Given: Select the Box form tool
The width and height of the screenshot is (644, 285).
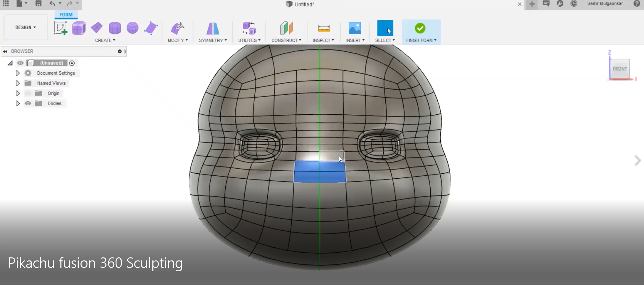Looking at the screenshot, I should pos(79,28).
